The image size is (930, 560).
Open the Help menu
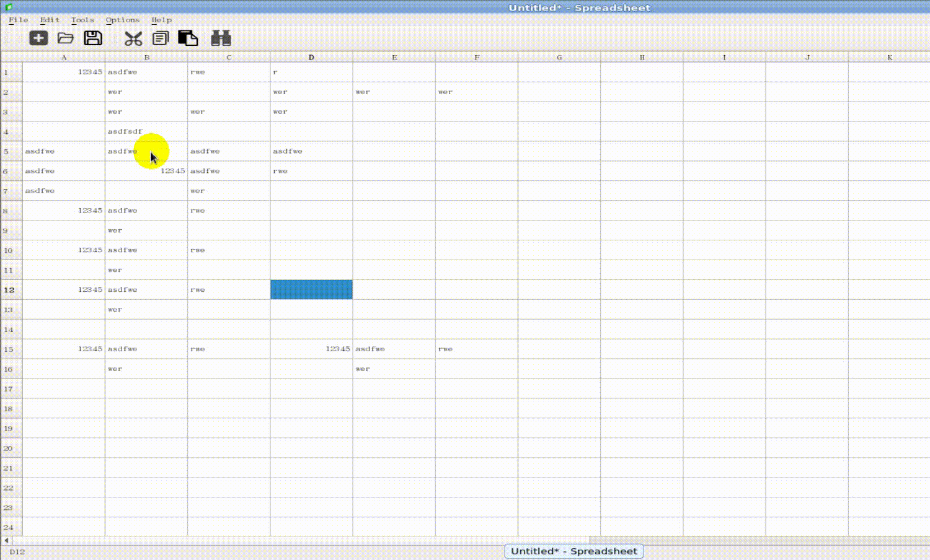pos(162,20)
